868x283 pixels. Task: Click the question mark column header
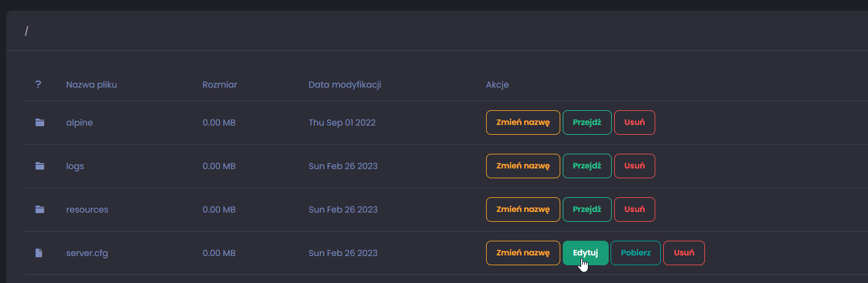click(x=38, y=85)
